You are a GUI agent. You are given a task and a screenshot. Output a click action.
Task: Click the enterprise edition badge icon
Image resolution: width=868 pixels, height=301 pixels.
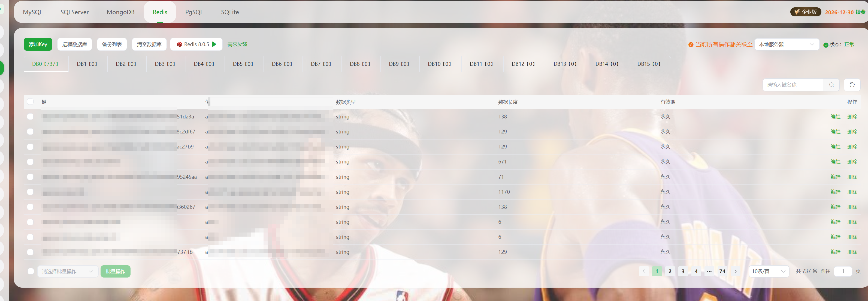pyautogui.click(x=796, y=12)
